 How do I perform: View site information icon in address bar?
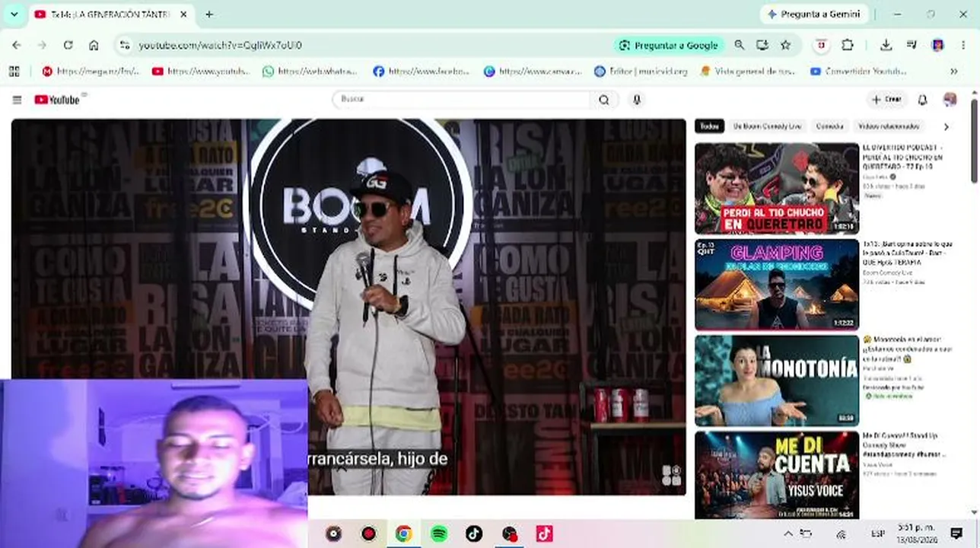tap(125, 45)
